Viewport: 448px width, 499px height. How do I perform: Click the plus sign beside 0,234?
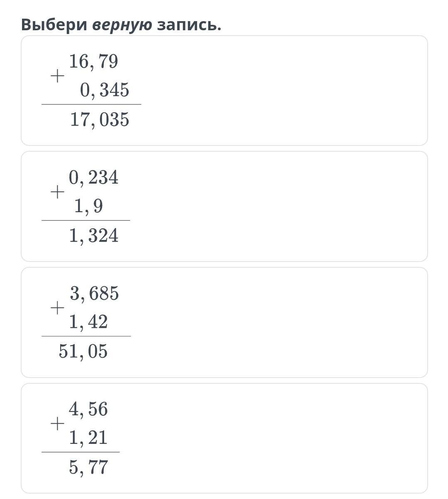pyautogui.click(x=57, y=192)
